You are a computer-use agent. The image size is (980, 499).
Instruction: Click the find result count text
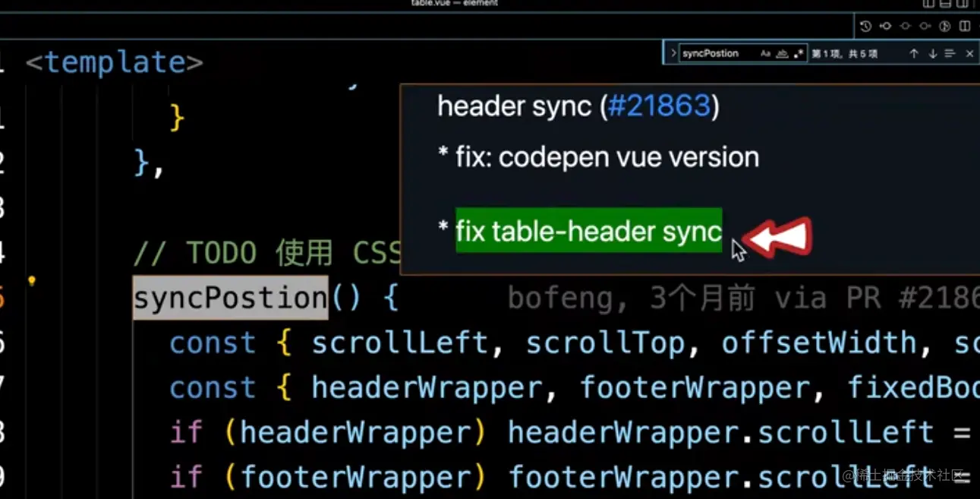tap(844, 54)
